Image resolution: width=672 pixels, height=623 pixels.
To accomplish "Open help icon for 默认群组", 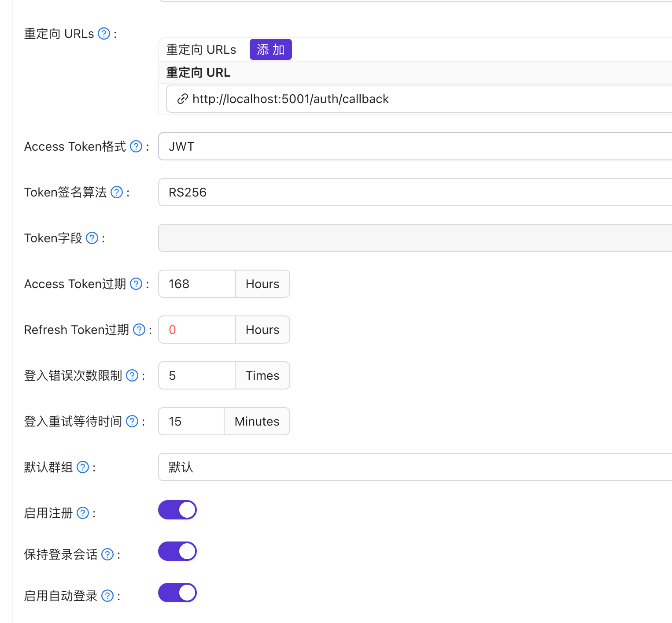I will pyautogui.click(x=83, y=467).
